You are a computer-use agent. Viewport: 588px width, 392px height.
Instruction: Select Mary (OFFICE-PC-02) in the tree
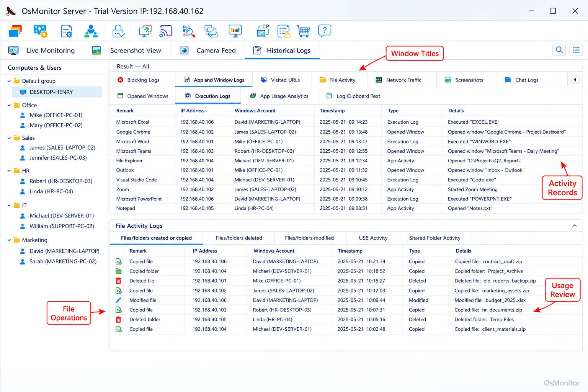coord(56,125)
